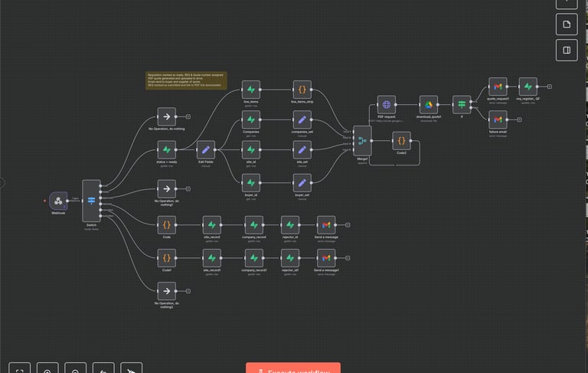Click plus connector after No Operation, do nothing2
The image size is (588, 373).
pos(188,291)
